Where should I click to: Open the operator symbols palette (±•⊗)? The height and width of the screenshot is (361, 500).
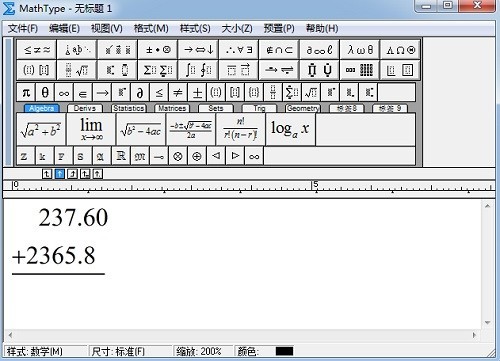[x=158, y=50]
